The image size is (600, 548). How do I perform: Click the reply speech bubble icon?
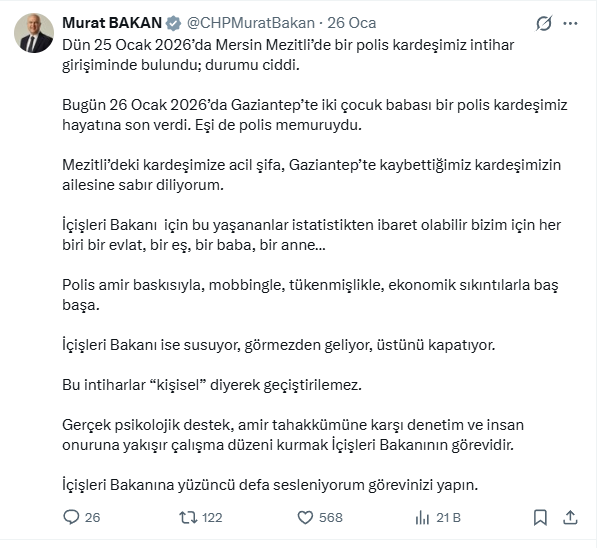pyautogui.click(x=71, y=517)
